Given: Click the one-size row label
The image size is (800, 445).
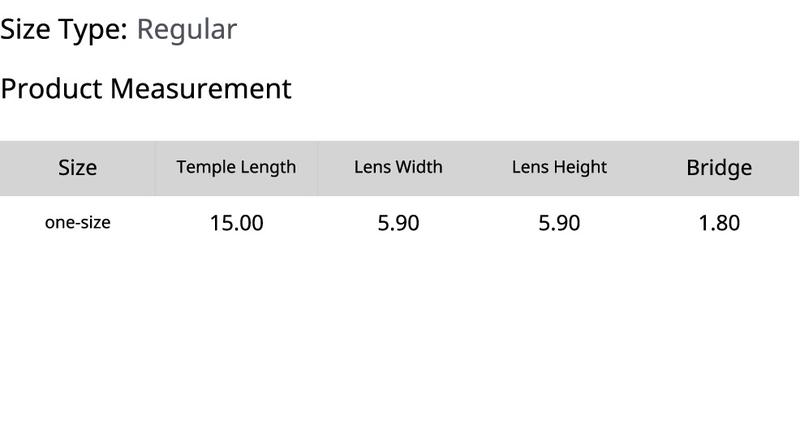Looking at the screenshot, I should pyautogui.click(x=78, y=222).
